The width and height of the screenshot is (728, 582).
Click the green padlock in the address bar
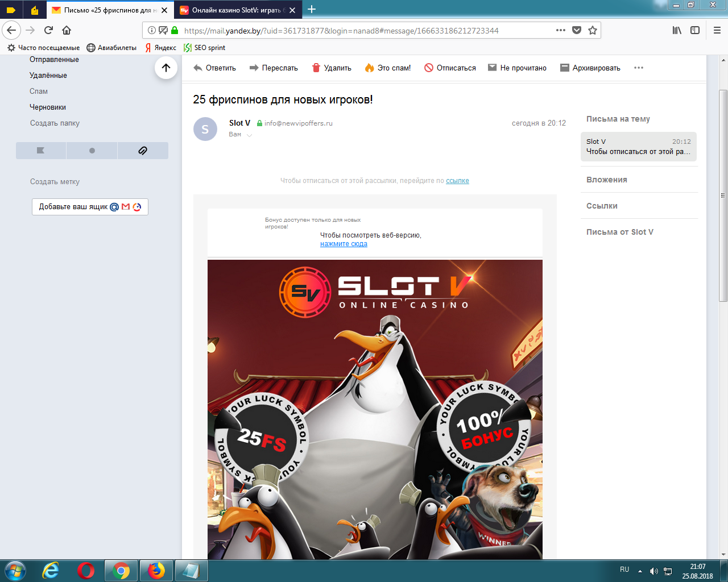pos(175,30)
